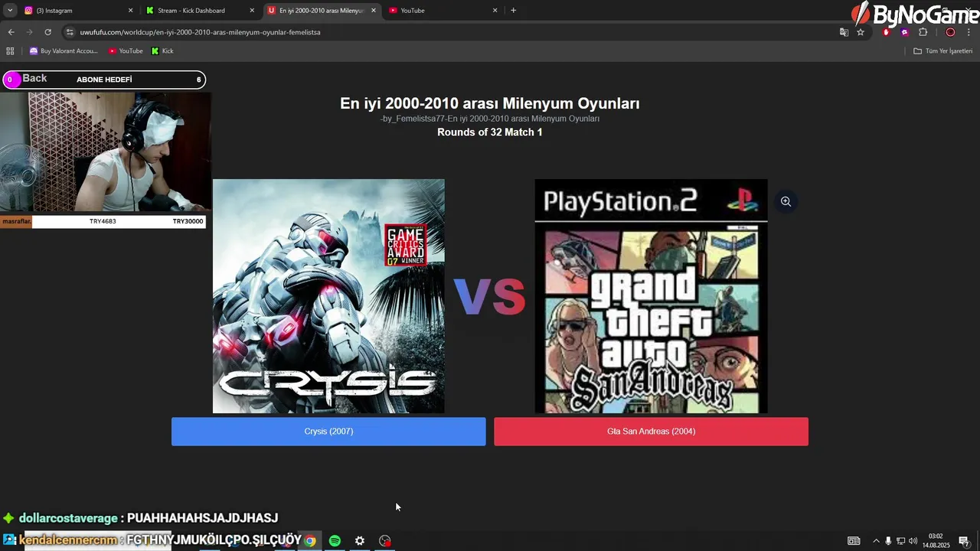Open the network icon in system tray

pos(900,541)
